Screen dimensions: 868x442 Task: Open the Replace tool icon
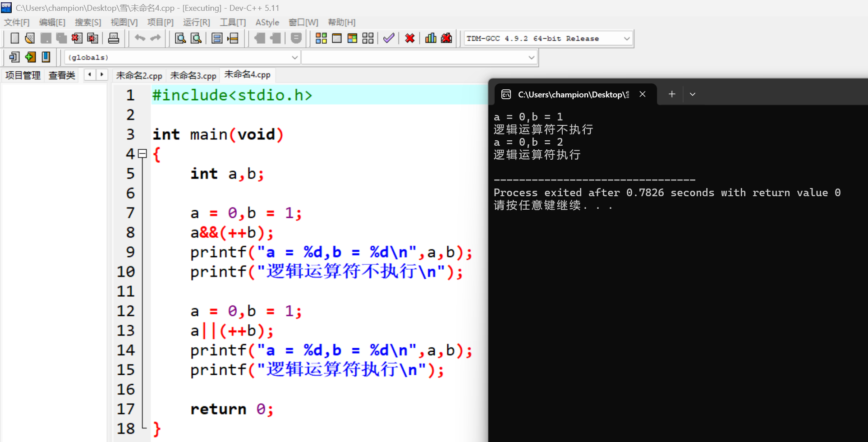coord(196,38)
